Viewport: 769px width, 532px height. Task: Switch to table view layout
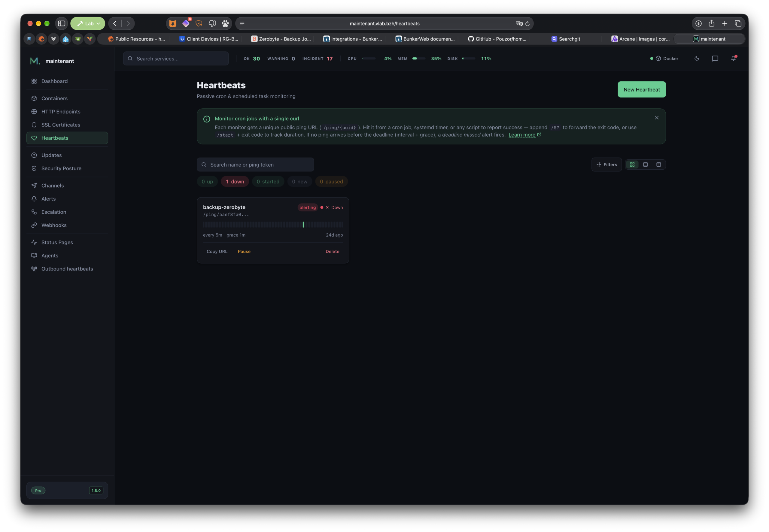(658, 164)
